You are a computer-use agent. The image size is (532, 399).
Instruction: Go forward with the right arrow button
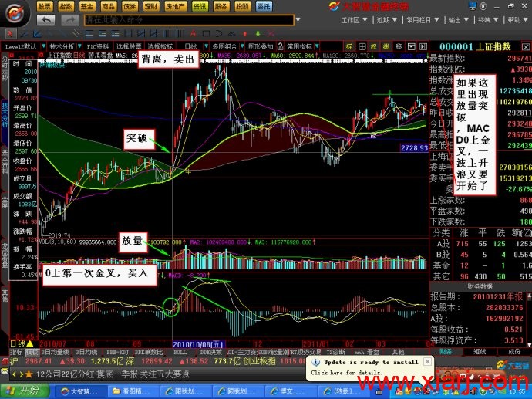coord(70,20)
